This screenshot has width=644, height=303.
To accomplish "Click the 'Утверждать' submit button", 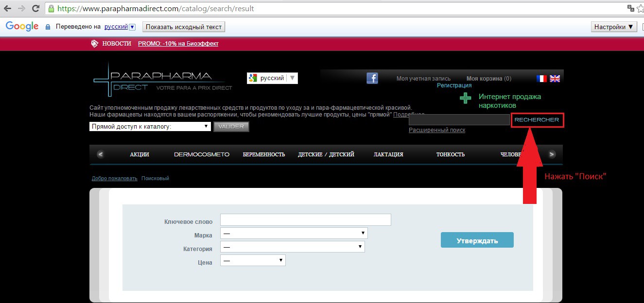I will click(x=477, y=240).
